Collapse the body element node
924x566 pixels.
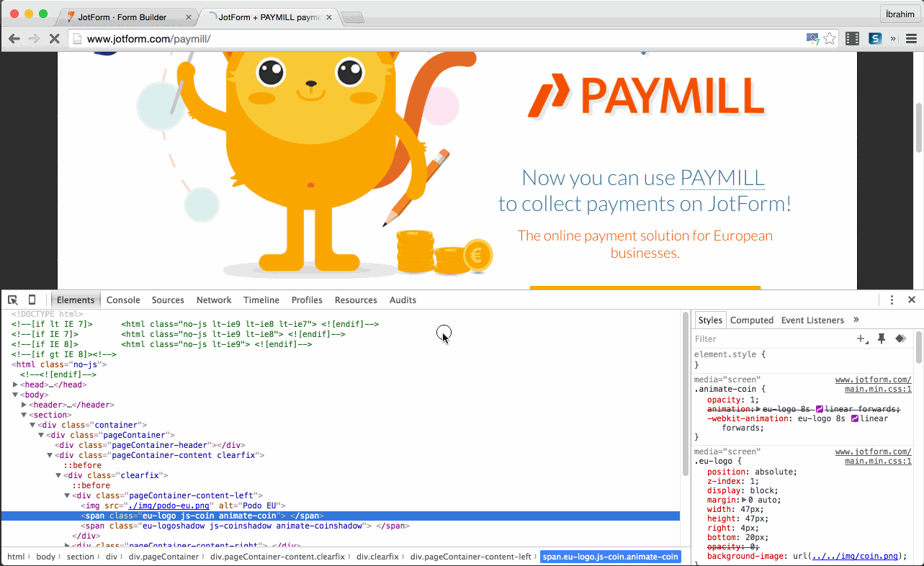tap(16, 395)
